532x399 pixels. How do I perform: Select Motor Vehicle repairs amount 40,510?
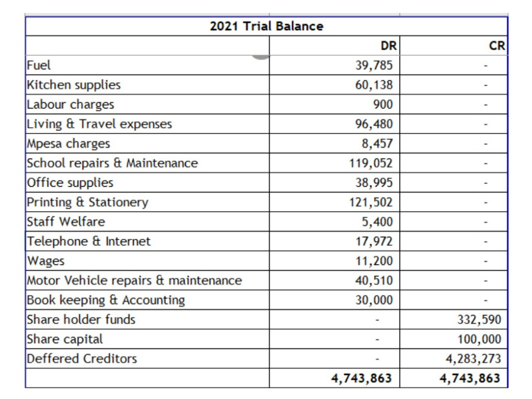coord(374,281)
